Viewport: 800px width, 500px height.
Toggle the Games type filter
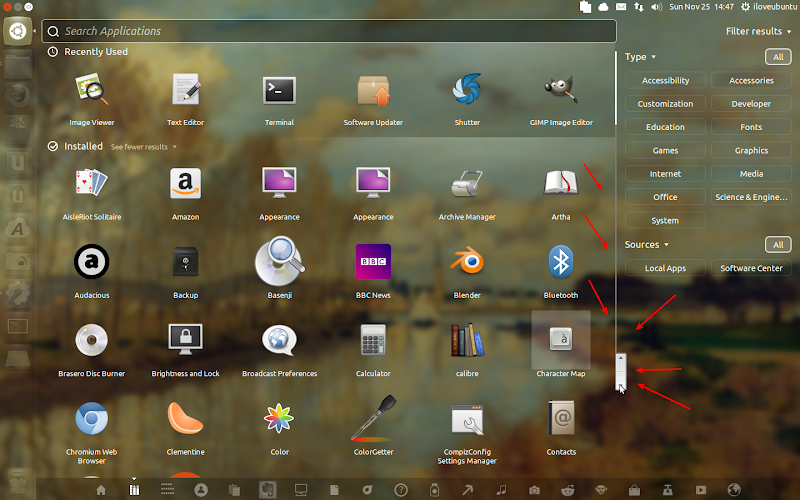tap(665, 150)
